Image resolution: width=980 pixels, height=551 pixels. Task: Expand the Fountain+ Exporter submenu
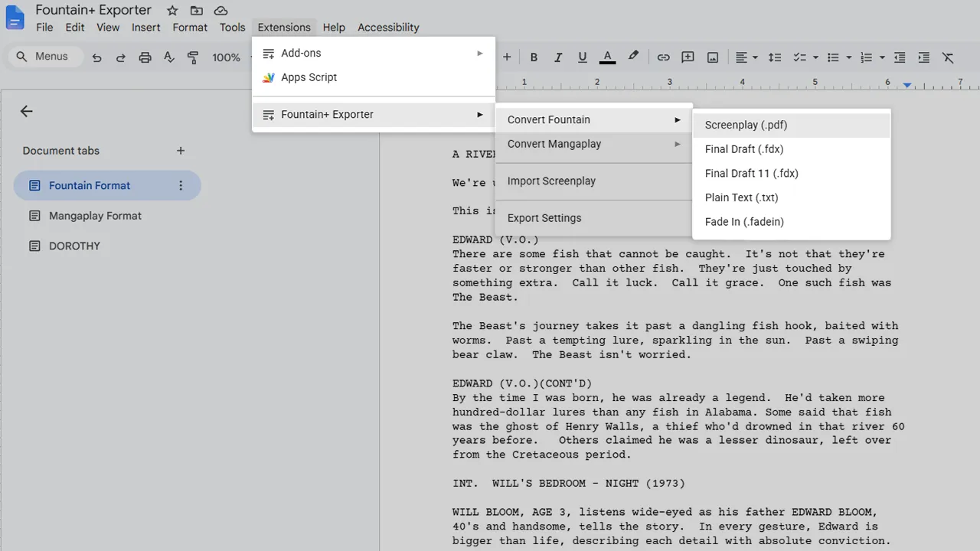(374, 115)
